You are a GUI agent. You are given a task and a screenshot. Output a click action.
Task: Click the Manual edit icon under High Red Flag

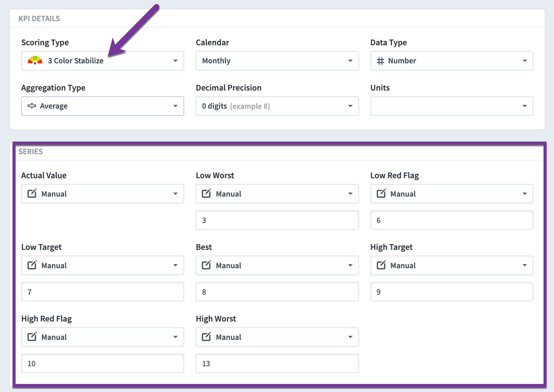point(32,337)
